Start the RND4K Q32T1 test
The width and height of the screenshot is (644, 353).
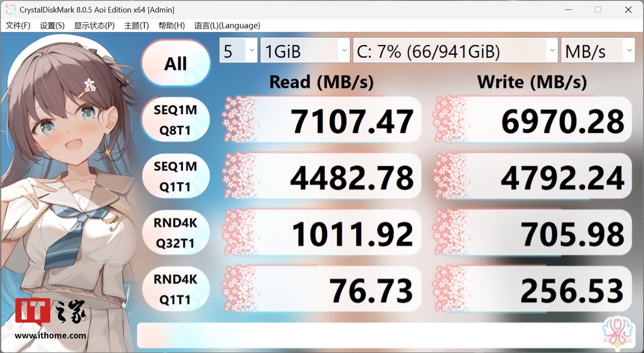175,233
